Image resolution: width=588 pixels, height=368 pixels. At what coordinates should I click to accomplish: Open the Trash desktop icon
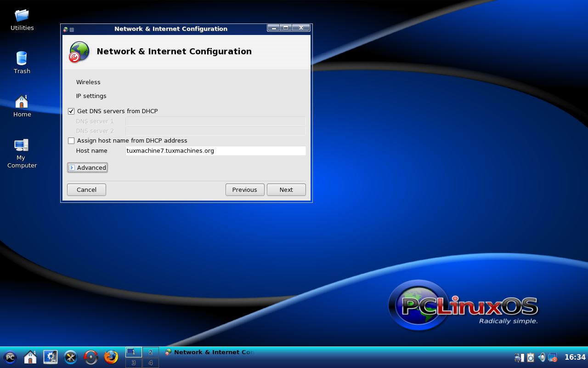pos(22,63)
